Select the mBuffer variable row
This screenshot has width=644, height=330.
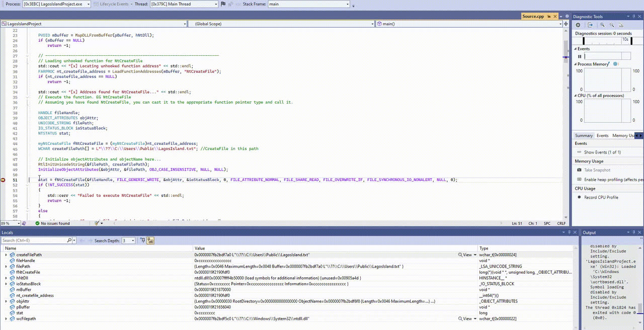289,290
